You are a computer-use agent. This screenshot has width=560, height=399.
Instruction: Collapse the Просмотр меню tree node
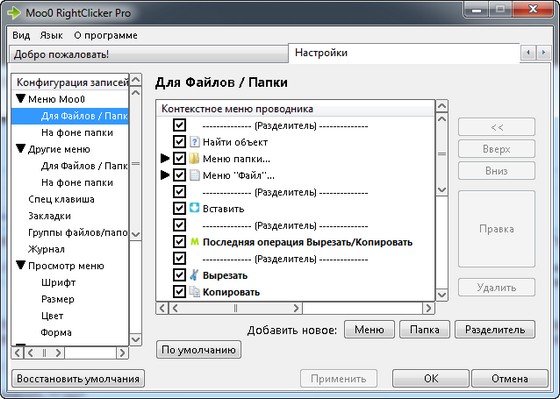pyautogui.click(x=21, y=265)
